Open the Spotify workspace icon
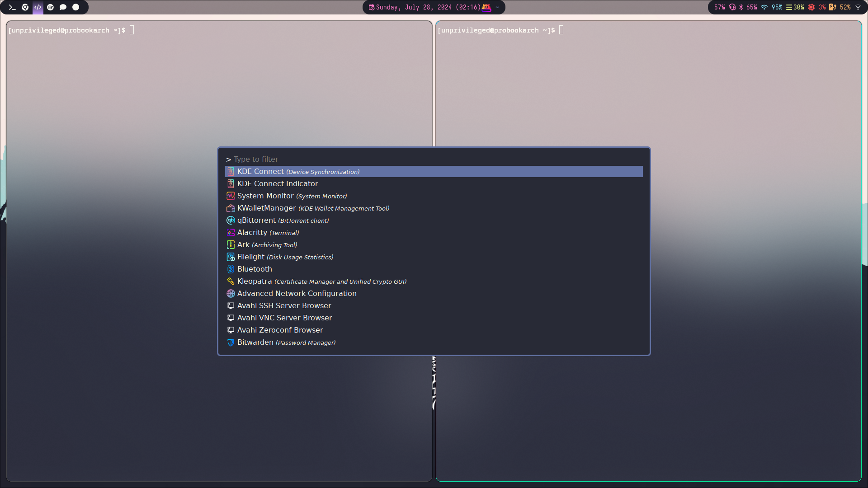Viewport: 868px width, 488px height. (x=50, y=7)
